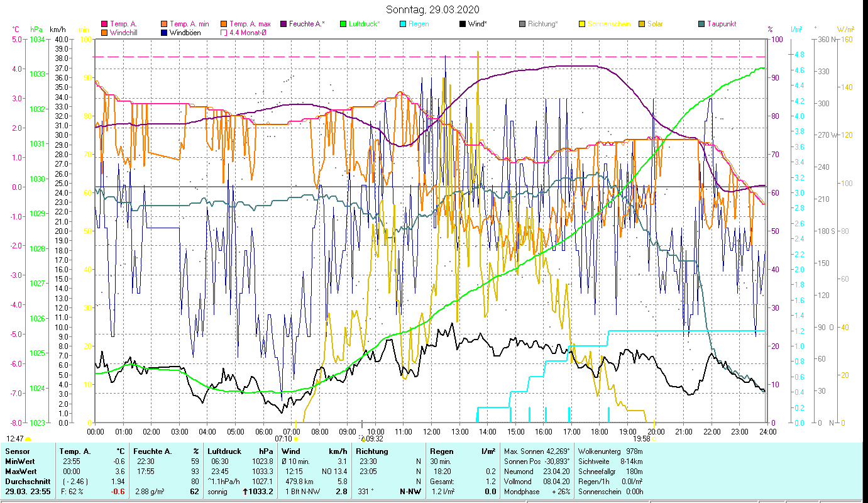This screenshot has height=503, width=868.
Task: Click the wind direction 331 °
Action: click(365, 492)
